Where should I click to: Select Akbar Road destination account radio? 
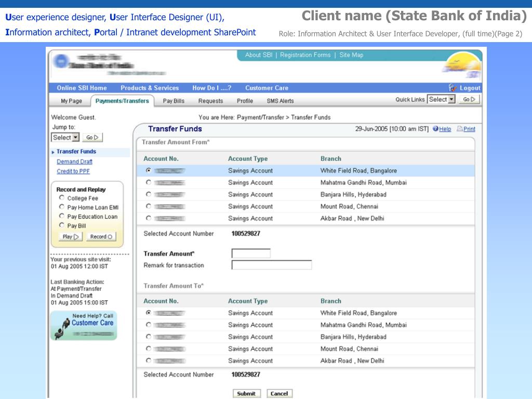point(148,361)
